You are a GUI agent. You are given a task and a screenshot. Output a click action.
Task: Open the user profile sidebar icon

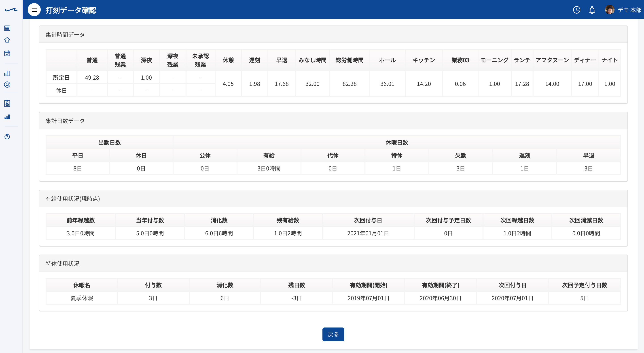(7, 85)
